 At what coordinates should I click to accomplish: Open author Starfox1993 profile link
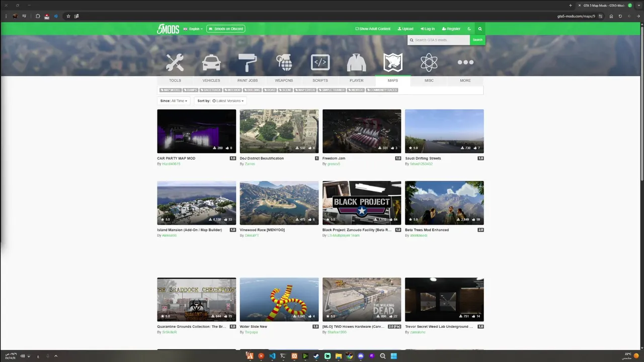[337, 332]
